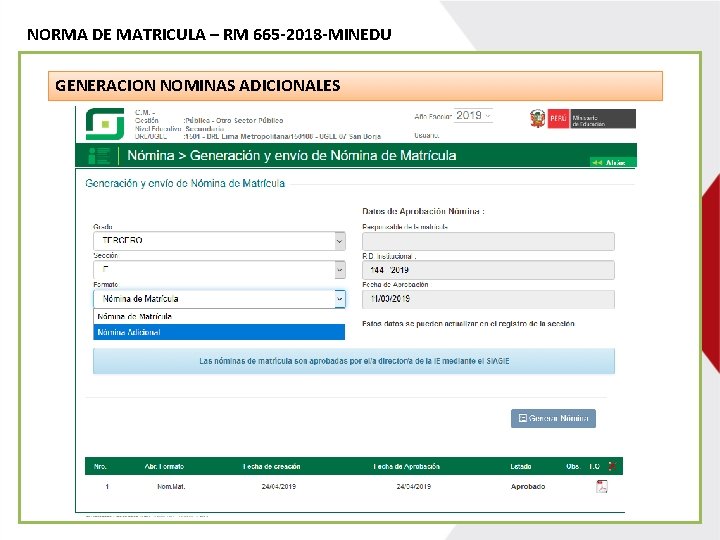Click the blue SIAGIE approval info banner

click(354, 361)
